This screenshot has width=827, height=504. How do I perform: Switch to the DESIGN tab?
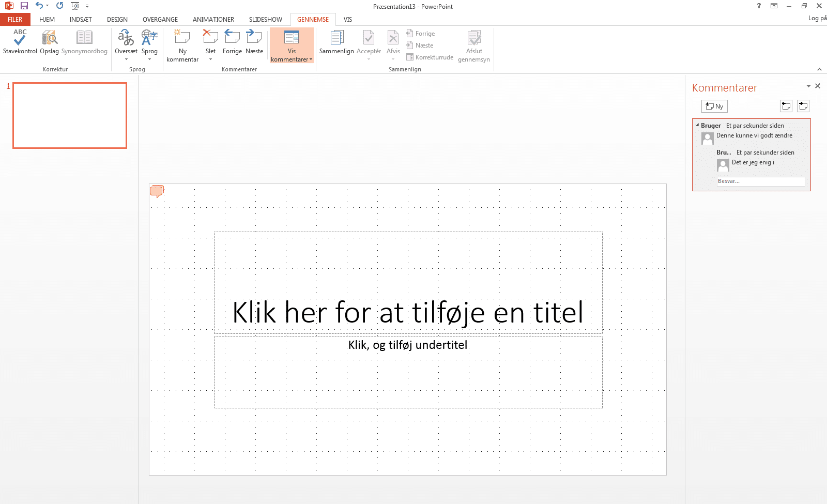(x=117, y=20)
